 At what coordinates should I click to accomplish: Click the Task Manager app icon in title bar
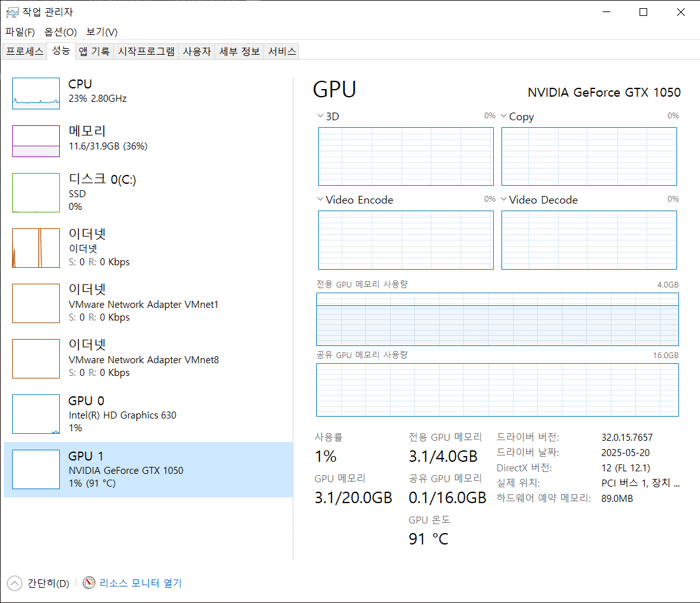13,12
